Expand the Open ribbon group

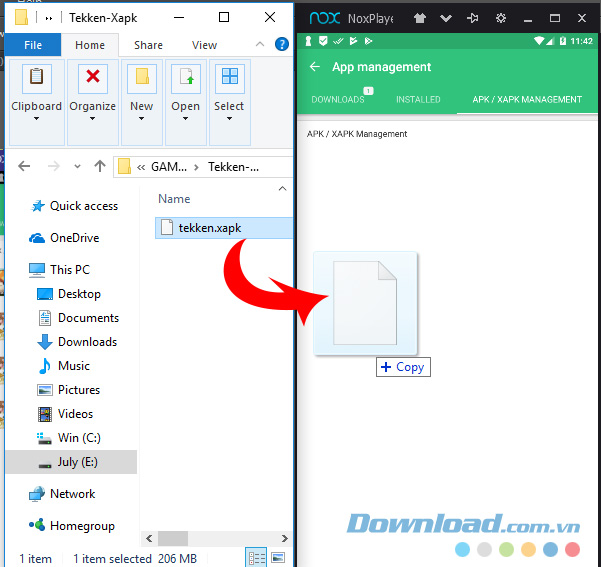point(186,102)
